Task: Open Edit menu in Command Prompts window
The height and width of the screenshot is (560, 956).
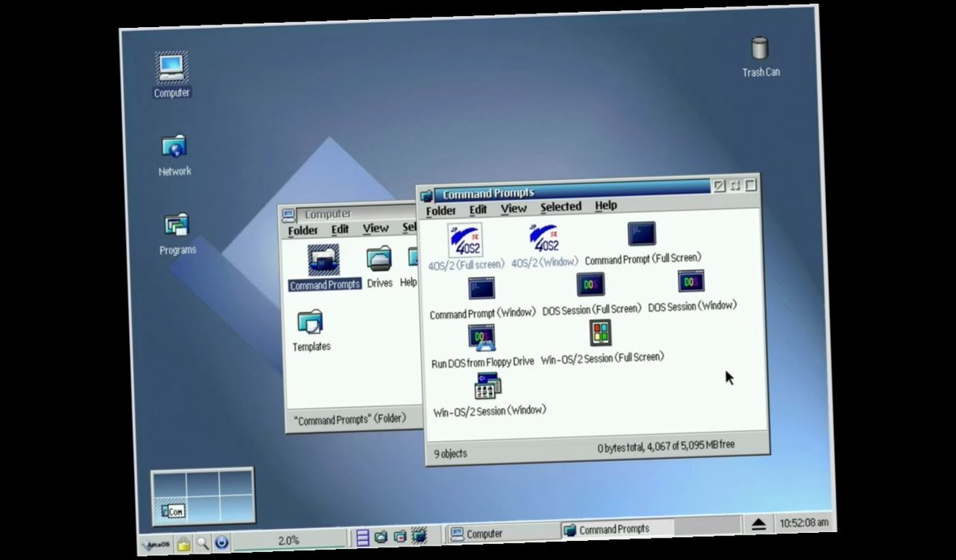Action: coord(478,210)
